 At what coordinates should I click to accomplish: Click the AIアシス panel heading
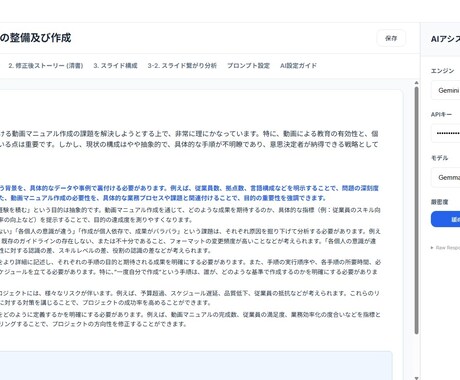point(445,39)
